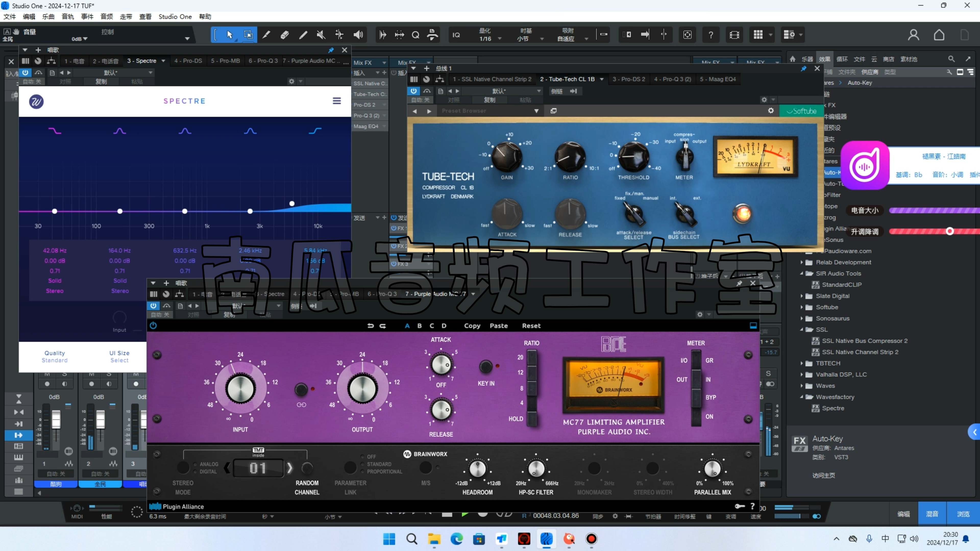Select the Arrow tool in toolbar
980x551 pixels.
tap(229, 35)
